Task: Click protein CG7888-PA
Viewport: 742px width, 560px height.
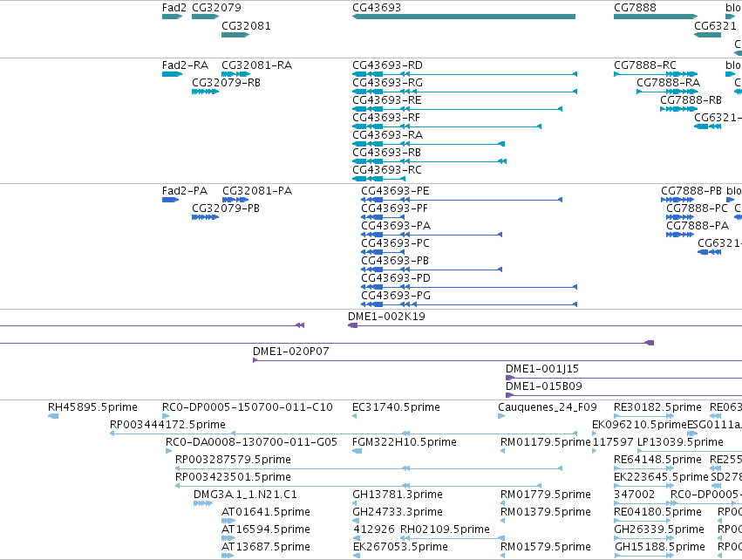Action: click(680, 235)
